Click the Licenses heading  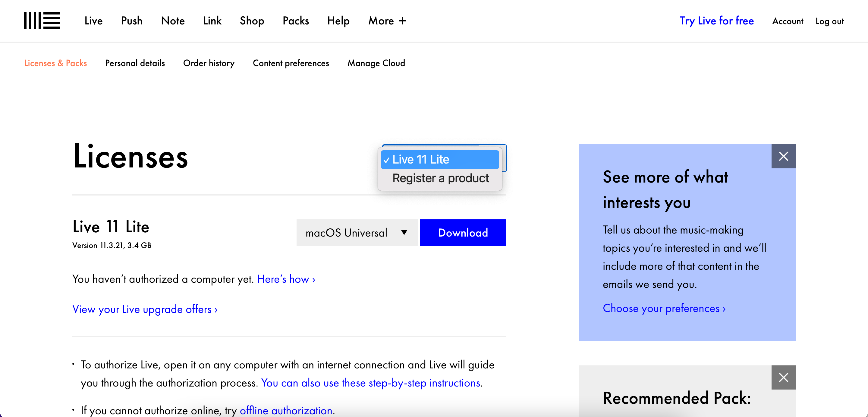coord(131,156)
